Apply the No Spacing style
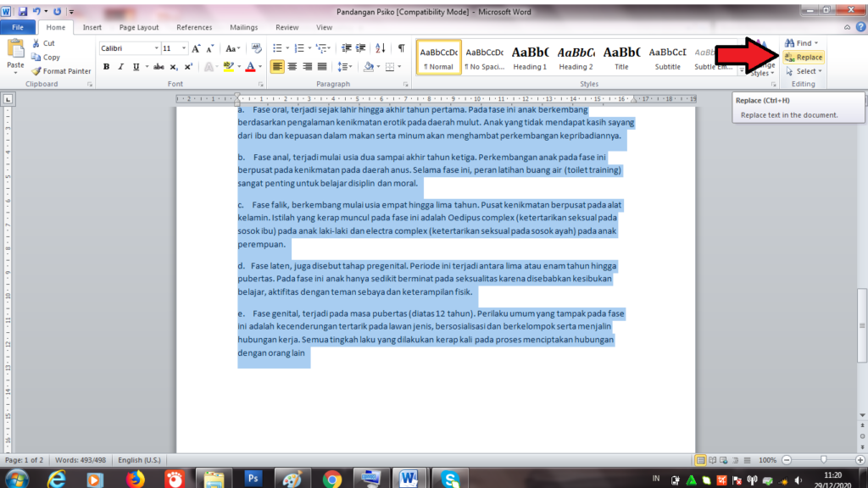 (x=484, y=58)
